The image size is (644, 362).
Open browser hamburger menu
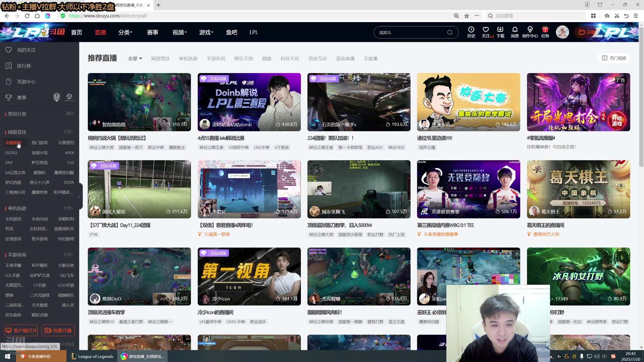(x=636, y=16)
